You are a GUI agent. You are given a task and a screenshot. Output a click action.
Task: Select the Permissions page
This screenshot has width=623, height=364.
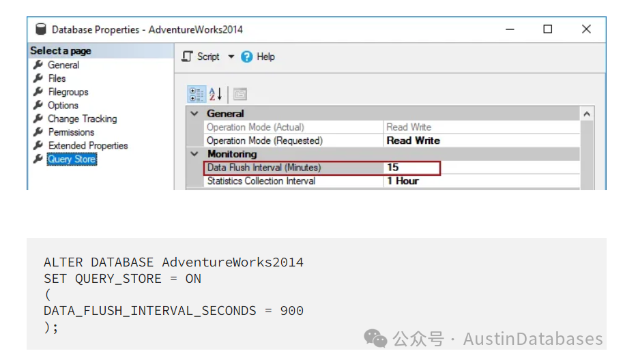[x=71, y=132]
